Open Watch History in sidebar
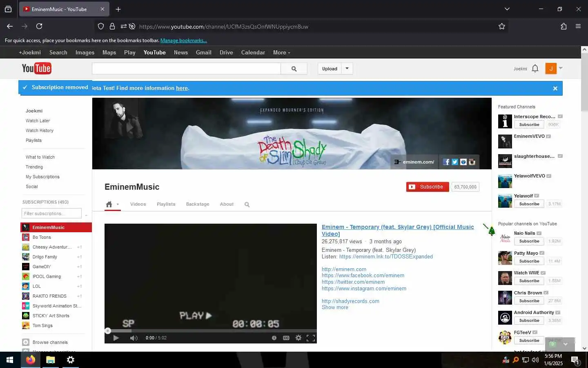This screenshot has width=588, height=368. click(40, 130)
